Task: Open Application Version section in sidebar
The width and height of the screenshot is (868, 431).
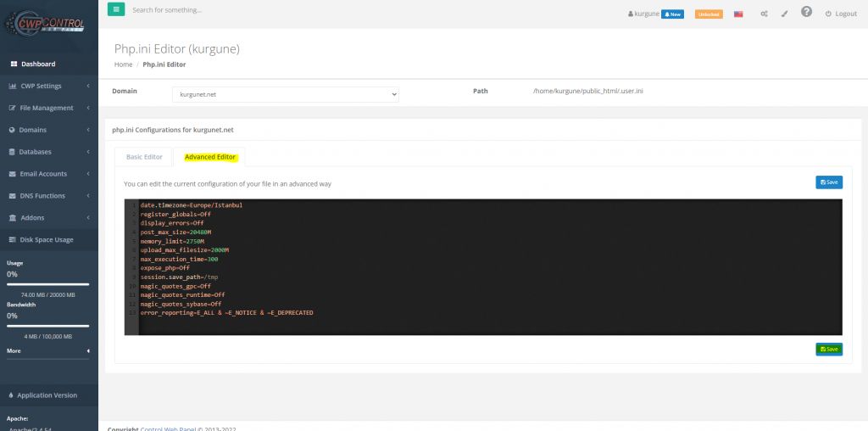Action: pos(48,395)
